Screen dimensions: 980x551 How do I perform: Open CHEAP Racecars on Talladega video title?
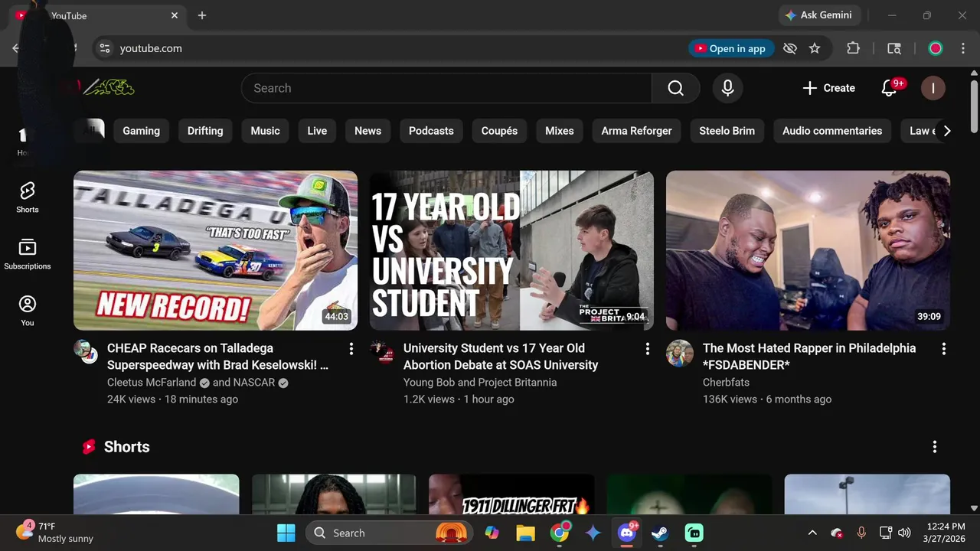tap(218, 357)
